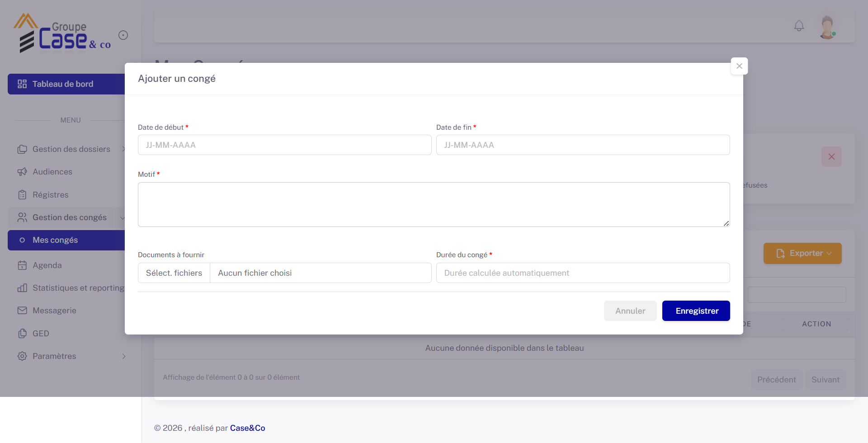Click the Durée du congé field
The height and width of the screenshot is (443, 868).
(x=583, y=273)
